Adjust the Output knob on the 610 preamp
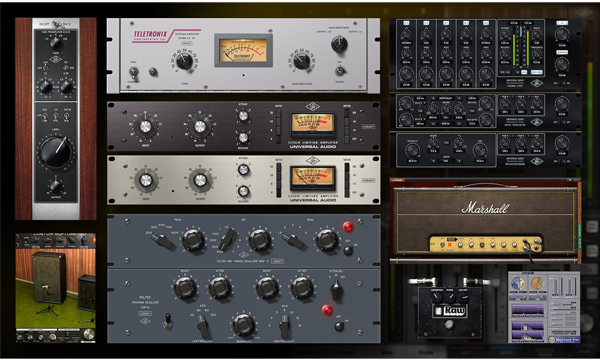This screenshot has width=600, height=360. [56, 187]
